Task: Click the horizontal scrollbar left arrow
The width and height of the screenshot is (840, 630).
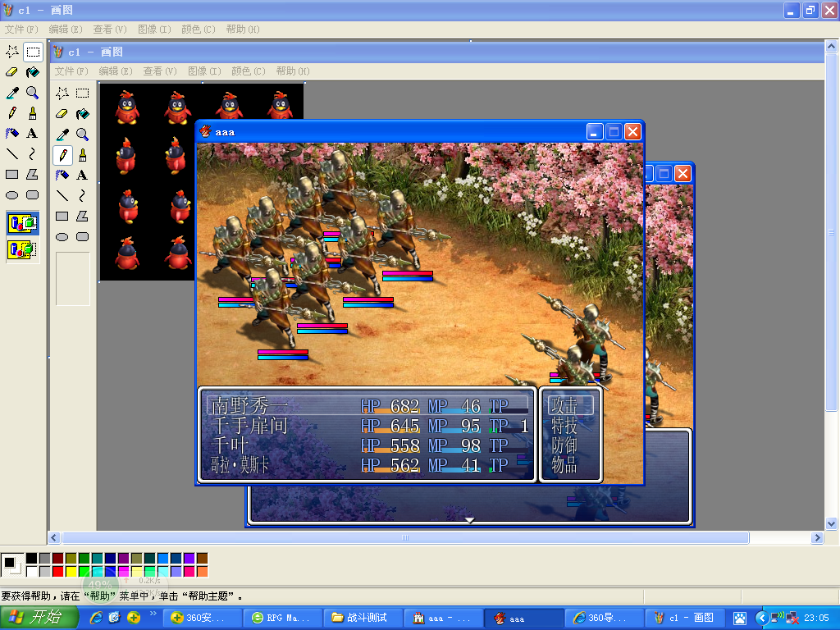Action: click(x=54, y=537)
